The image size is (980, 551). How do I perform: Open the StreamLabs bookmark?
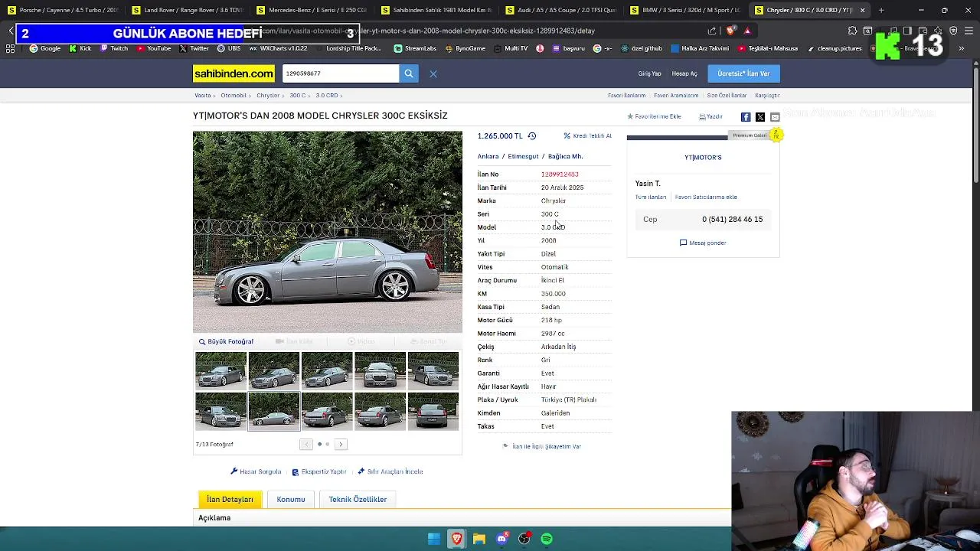click(415, 48)
